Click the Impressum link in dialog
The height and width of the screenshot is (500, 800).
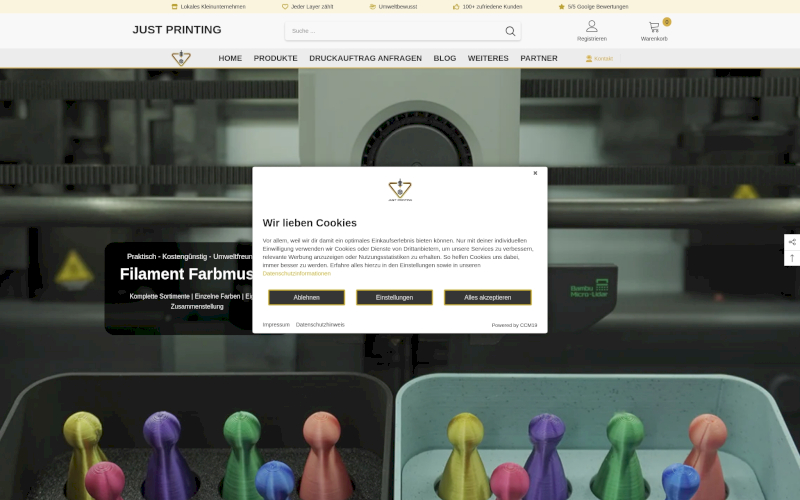[x=276, y=324]
